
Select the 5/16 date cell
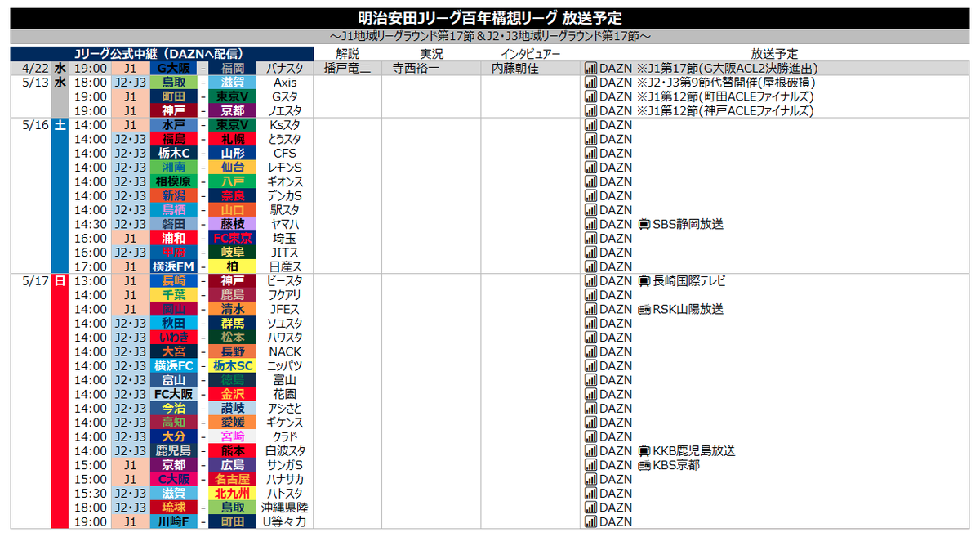coord(32,125)
